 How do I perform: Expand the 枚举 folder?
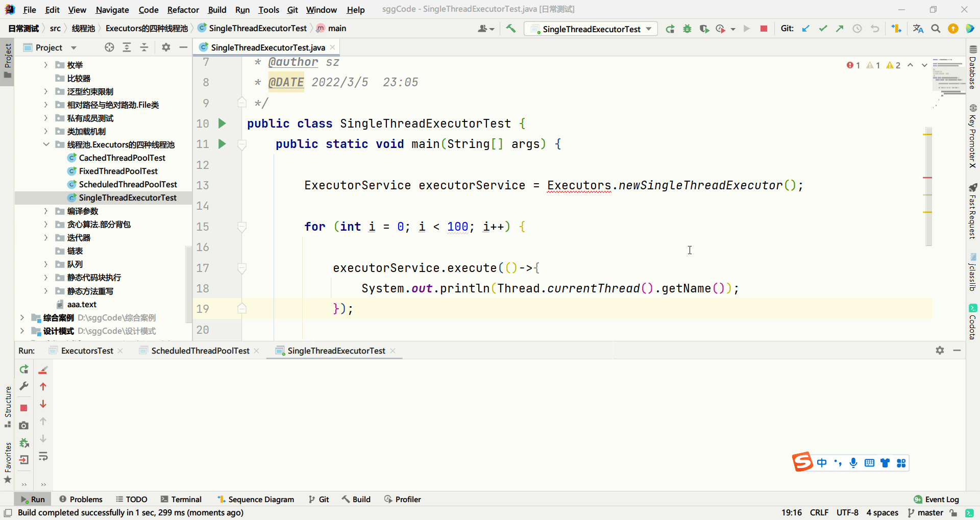tap(46, 65)
